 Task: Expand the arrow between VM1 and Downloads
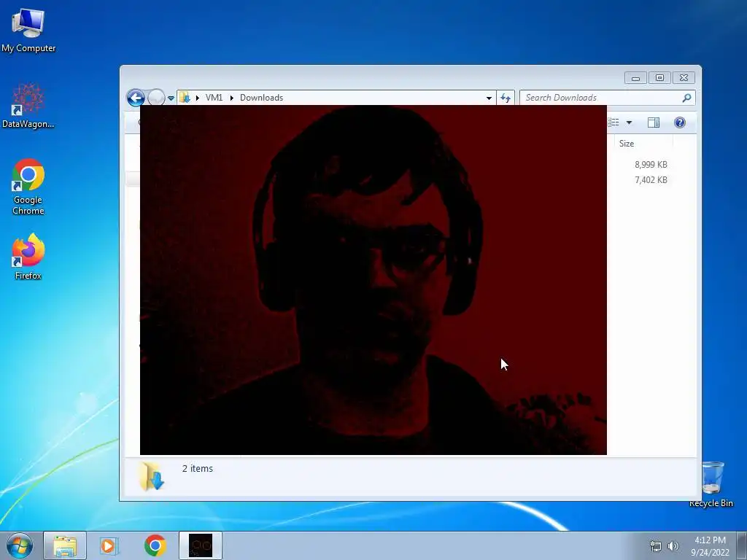coord(231,98)
